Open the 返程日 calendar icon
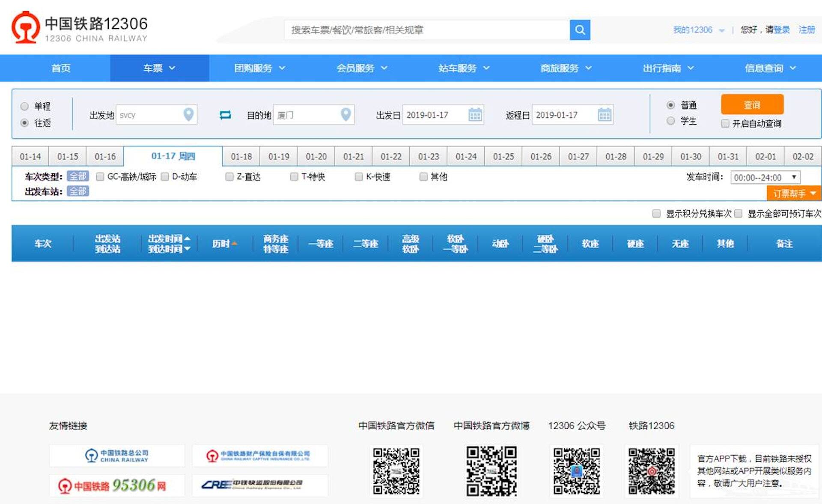This screenshot has height=504, width=822. 604,114
